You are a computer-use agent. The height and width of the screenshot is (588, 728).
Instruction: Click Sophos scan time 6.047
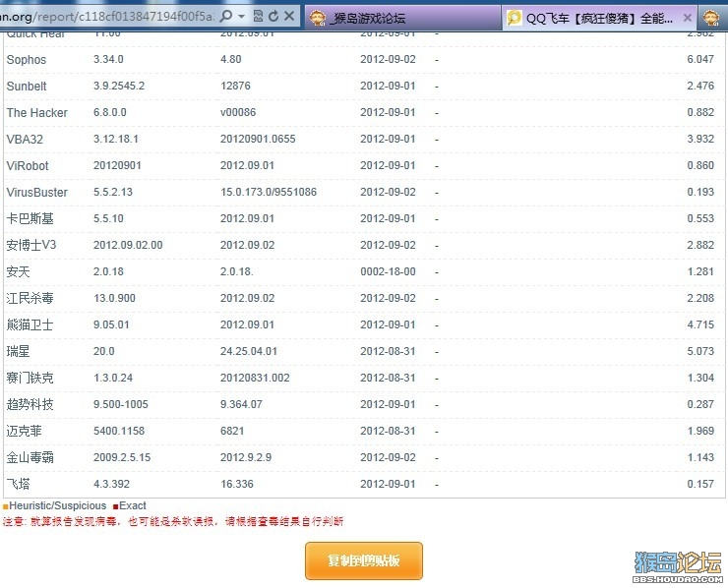700,59
